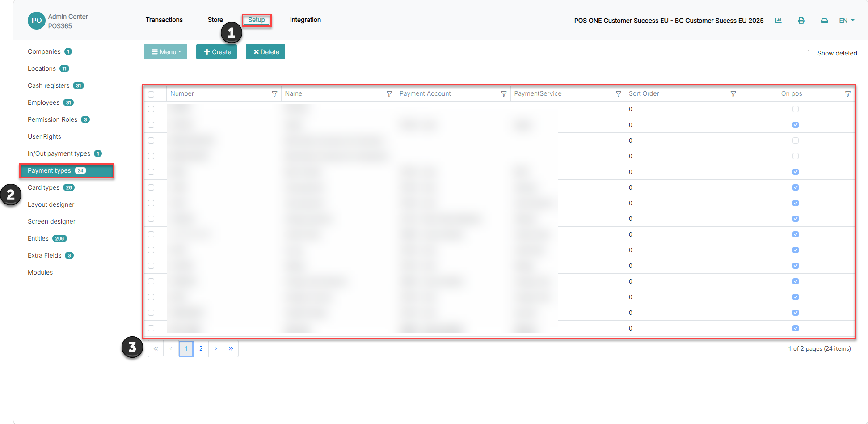Open Extra Fields in sidebar
The height and width of the screenshot is (424, 868).
(44, 255)
